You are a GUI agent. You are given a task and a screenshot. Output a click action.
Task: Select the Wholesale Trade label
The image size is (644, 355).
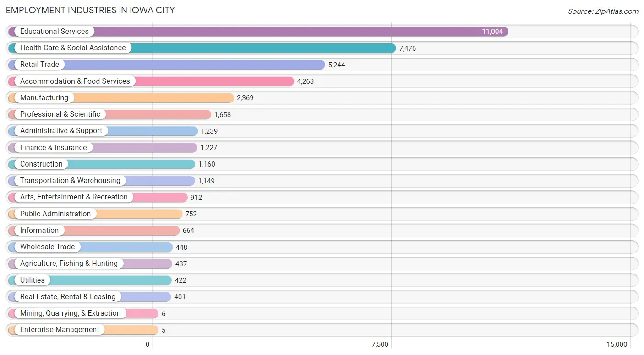[x=47, y=247]
